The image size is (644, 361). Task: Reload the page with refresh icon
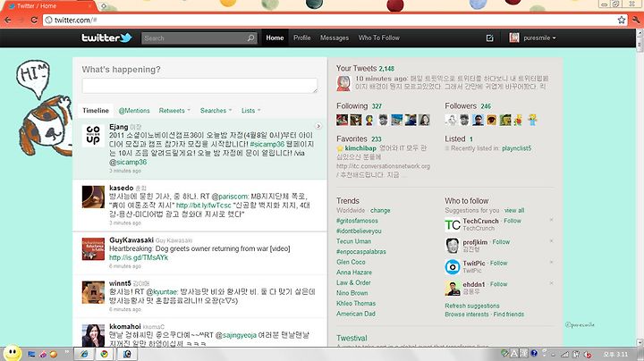34,20
